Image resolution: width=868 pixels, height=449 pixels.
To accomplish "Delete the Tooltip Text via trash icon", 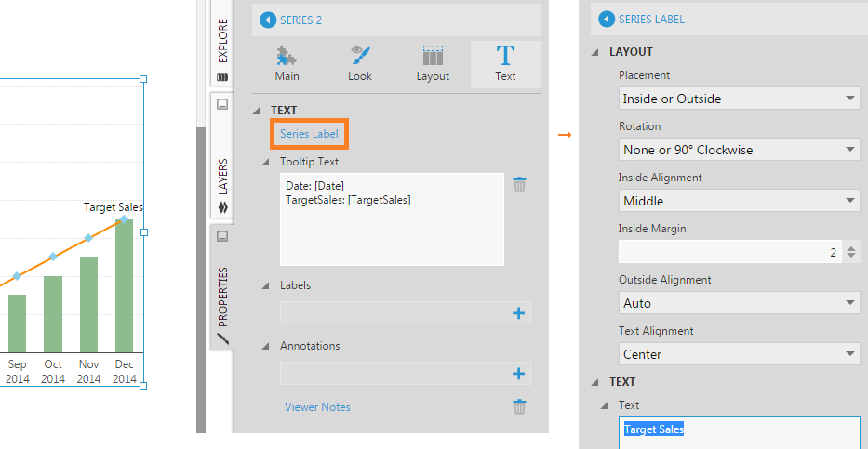I will pos(519,184).
